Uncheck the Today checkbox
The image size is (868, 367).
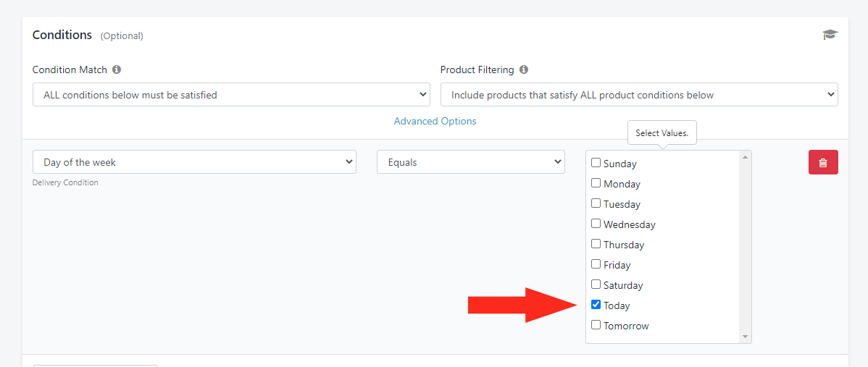tap(596, 305)
